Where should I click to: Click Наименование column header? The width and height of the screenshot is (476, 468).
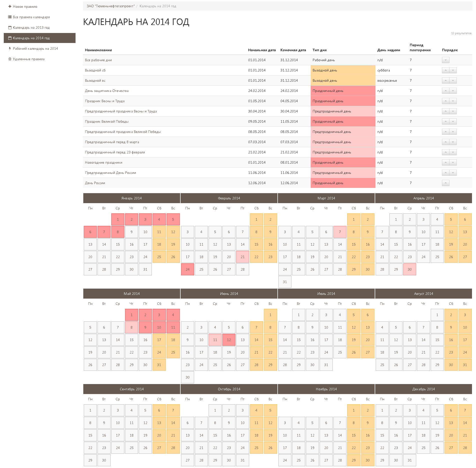pos(98,50)
